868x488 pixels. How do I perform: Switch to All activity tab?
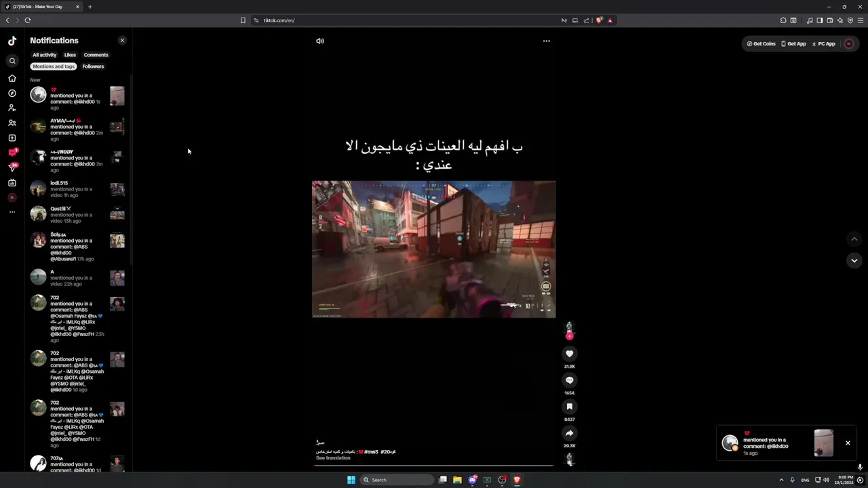coord(45,55)
